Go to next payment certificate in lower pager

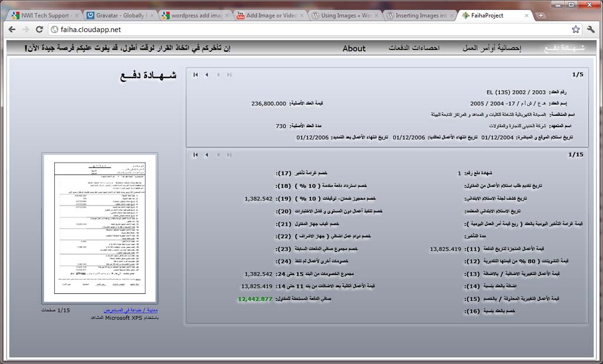(x=218, y=155)
